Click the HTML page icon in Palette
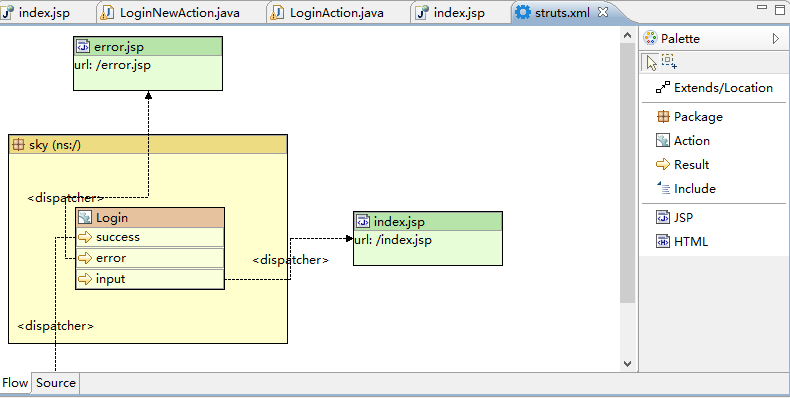Screen dimensions: 790x398 coord(663,241)
